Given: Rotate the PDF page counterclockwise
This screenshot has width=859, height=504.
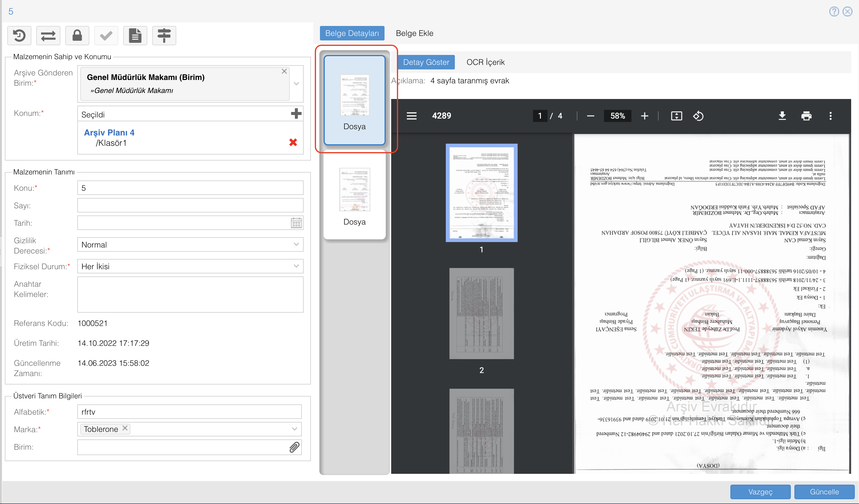Looking at the screenshot, I should pyautogui.click(x=698, y=116).
